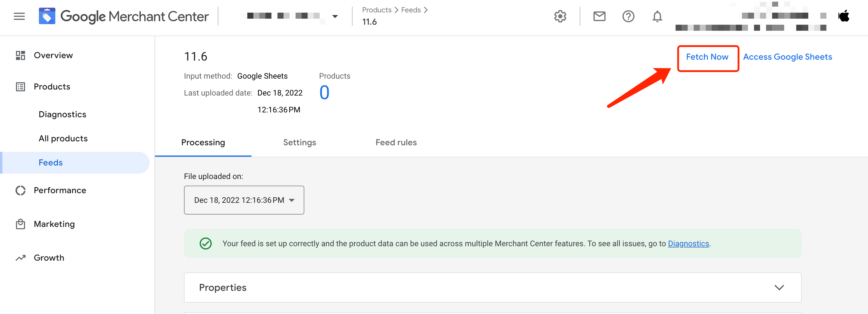868x314 pixels.
Task: Open Performance from its sidebar icon
Action: tap(21, 190)
